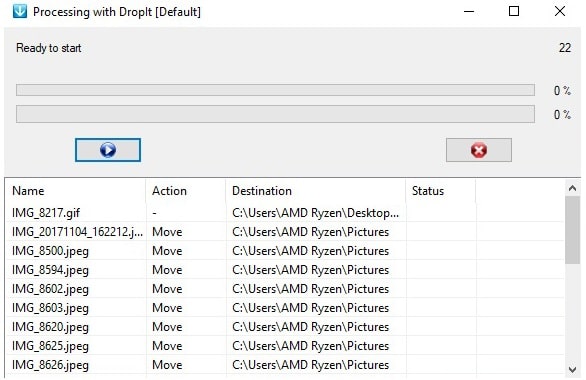The height and width of the screenshot is (380, 586).
Task: Click the scrollbar down arrow
Action: point(572,369)
